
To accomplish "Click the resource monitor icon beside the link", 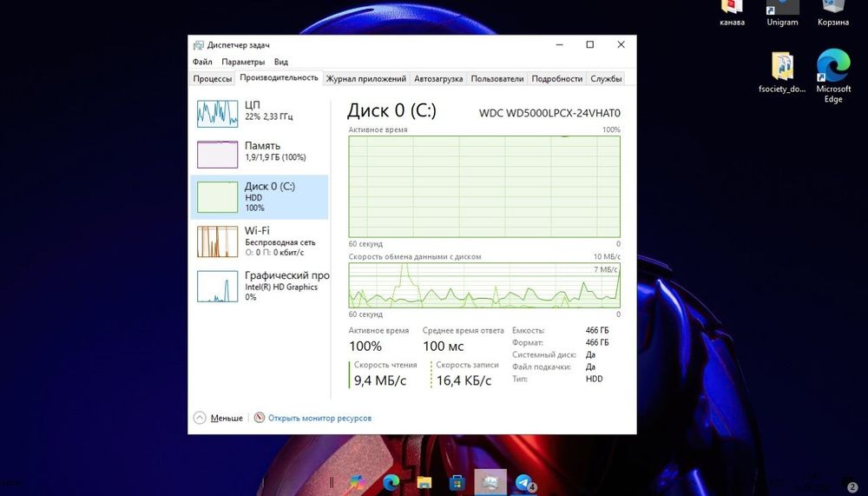I will [x=259, y=418].
